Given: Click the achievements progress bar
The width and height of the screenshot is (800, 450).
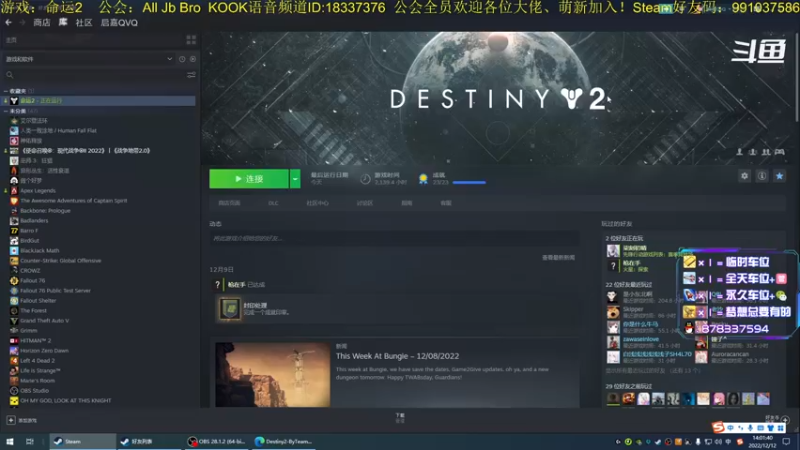Looking at the screenshot, I should point(469,182).
